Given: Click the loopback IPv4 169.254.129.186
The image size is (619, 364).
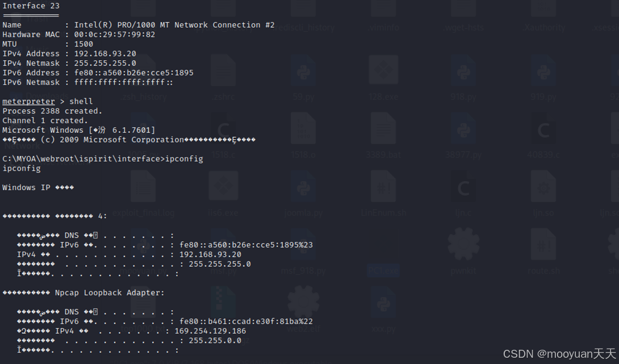Looking at the screenshot, I should pyautogui.click(x=210, y=331).
